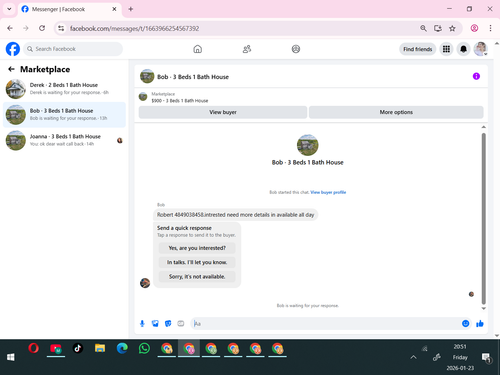Launch Opera from the taskbar
The height and width of the screenshot is (375, 500).
[x=33, y=349]
